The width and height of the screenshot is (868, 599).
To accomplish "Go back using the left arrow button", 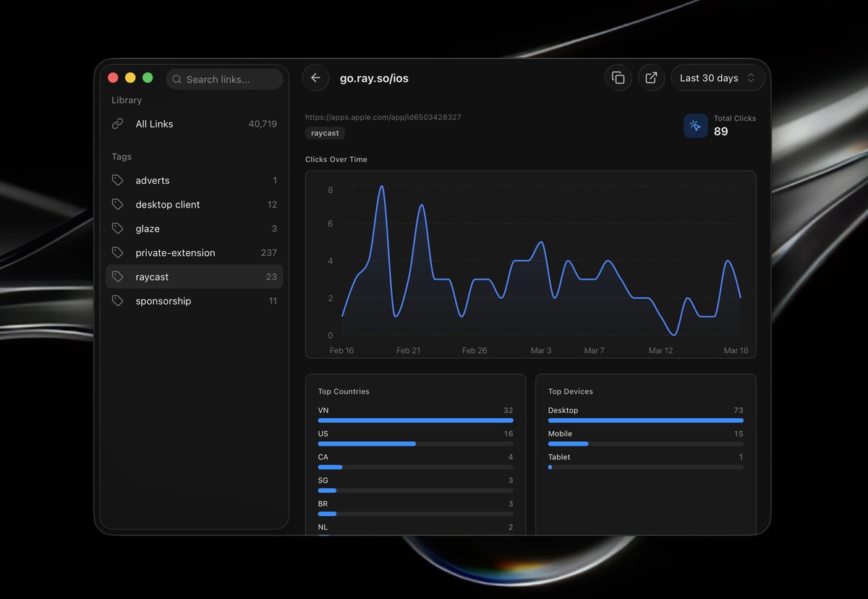I will click(x=315, y=78).
